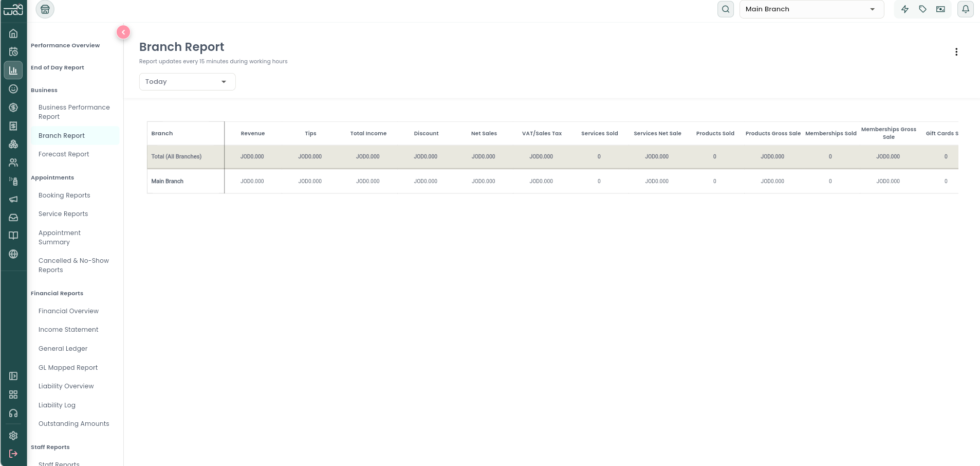Click the price tag icon in header
Viewport: 980px width, 466px height.
pyautogui.click(x=923, y=9)
